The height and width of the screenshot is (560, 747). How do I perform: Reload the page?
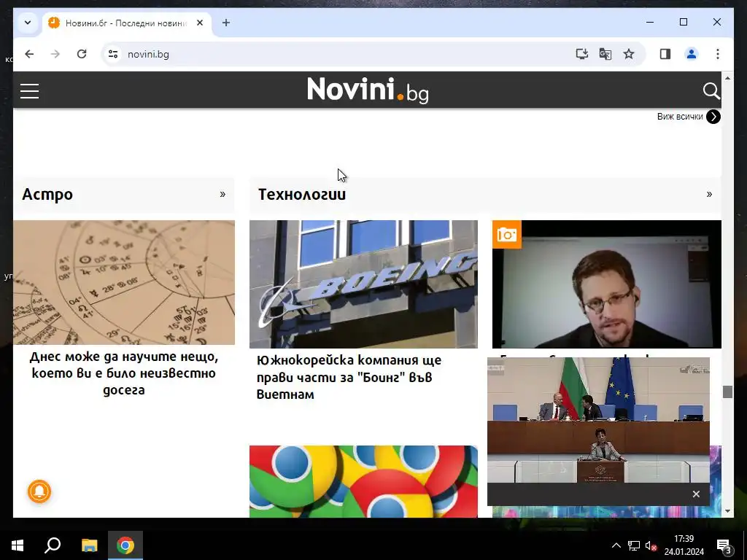coord(82,54)
